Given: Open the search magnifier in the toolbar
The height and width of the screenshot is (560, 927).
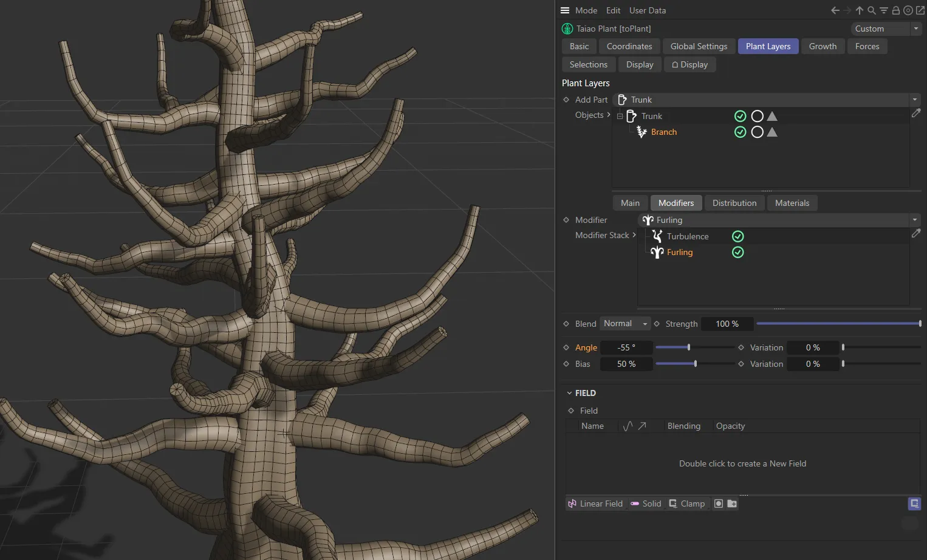Looking at the screenshot, I should pyautogui.click(x=872, y=10).
